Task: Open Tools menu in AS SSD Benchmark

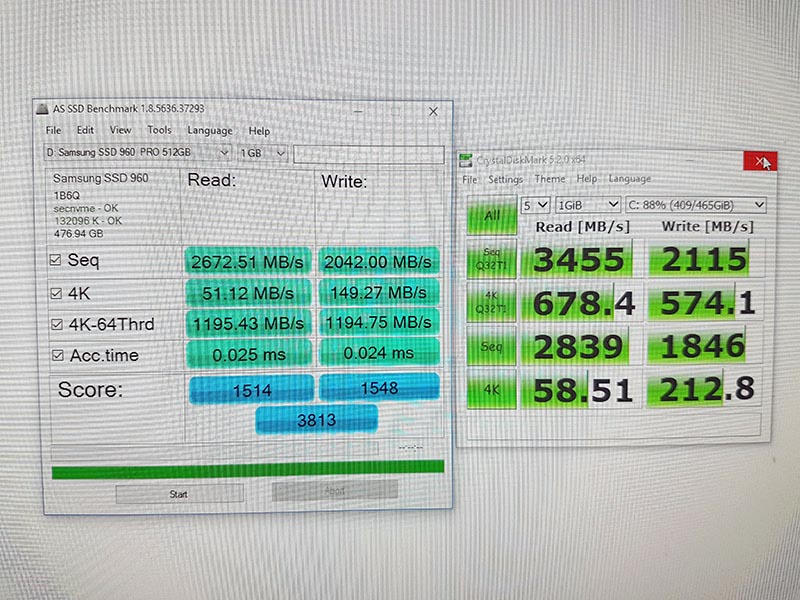Action: pyautogui.click(x=159, y=130)
